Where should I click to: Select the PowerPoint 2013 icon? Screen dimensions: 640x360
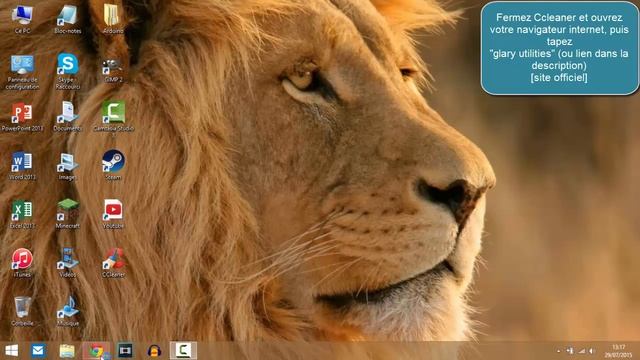(22, 117)
